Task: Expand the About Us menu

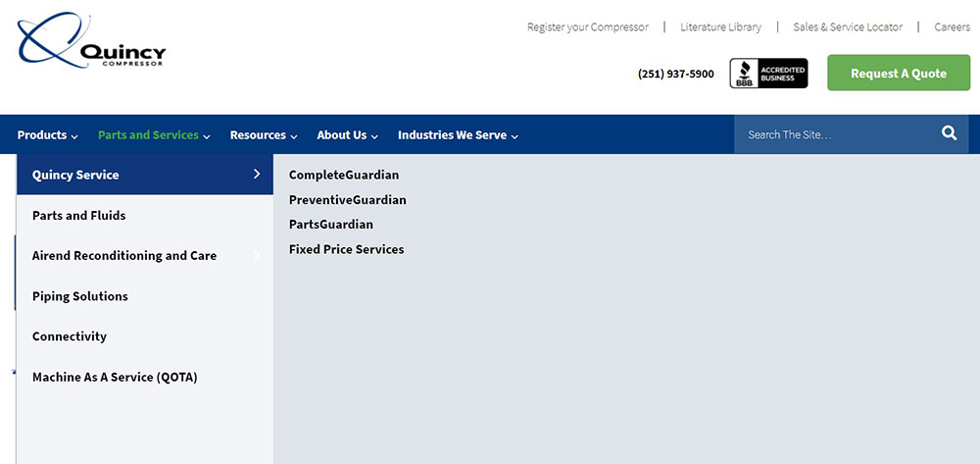Action: (x=347, y=135)
